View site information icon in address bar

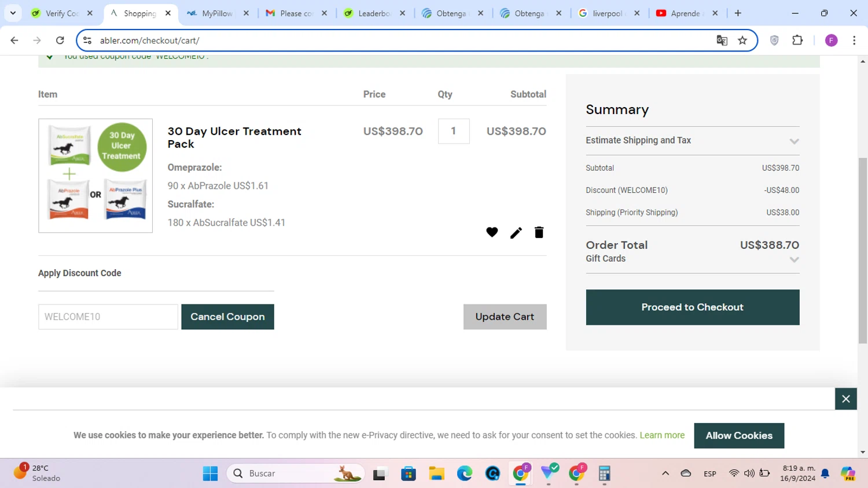click(87, 41)
